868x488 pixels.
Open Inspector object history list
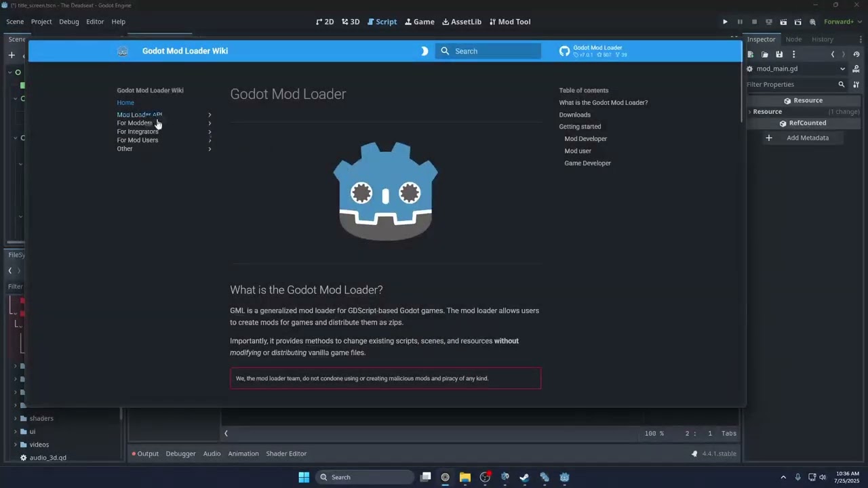856,54
